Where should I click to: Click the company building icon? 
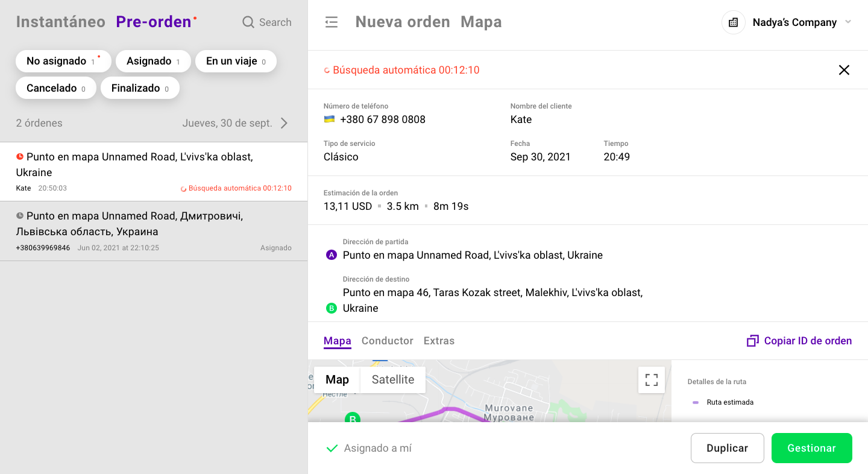[x=733, y=22]
